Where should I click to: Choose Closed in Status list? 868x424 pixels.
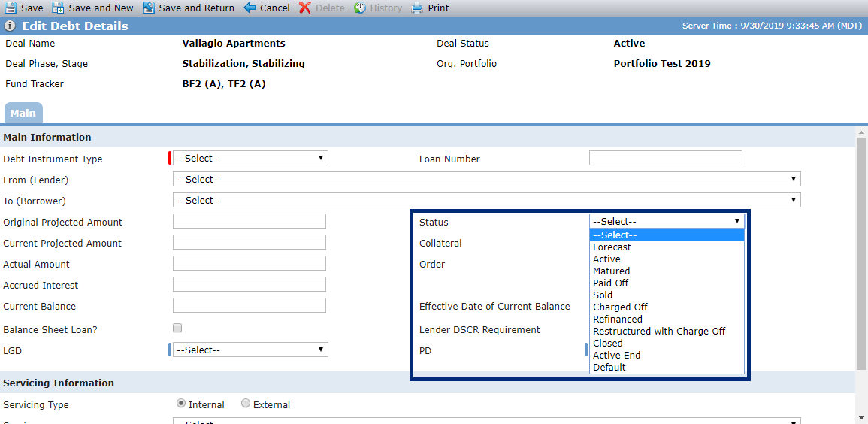(667, 344)
